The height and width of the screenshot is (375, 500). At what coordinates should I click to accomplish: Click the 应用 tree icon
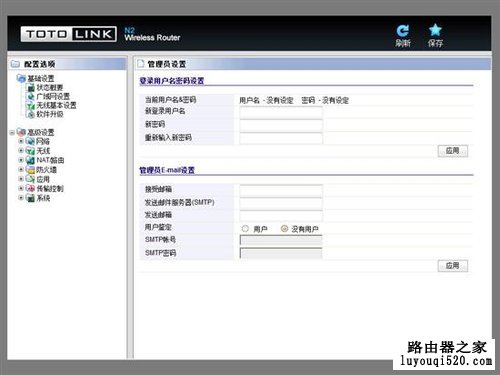tap(30, 179)
